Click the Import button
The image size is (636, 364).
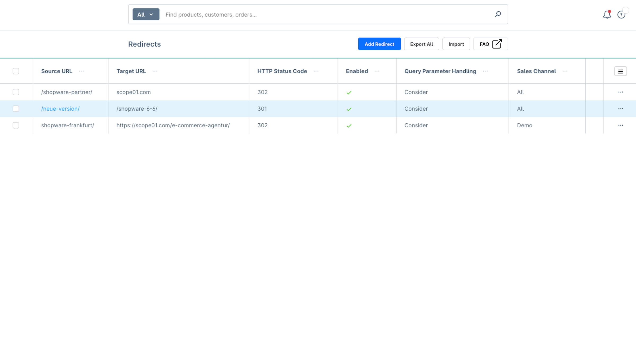[456, 44]
